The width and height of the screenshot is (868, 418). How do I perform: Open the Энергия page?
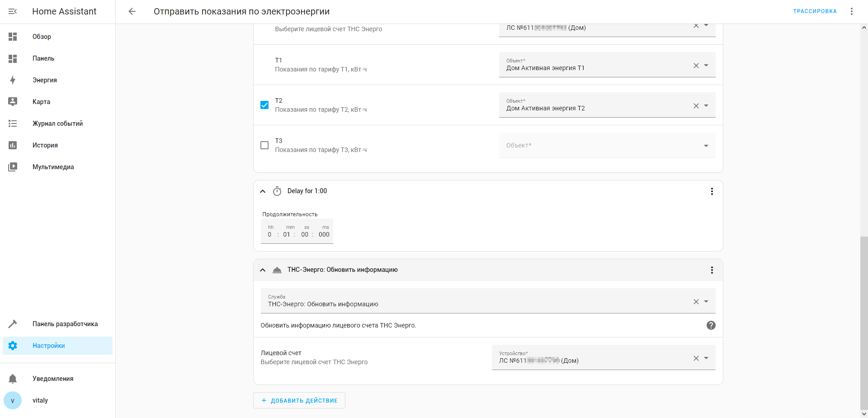[x=57, y=80]
